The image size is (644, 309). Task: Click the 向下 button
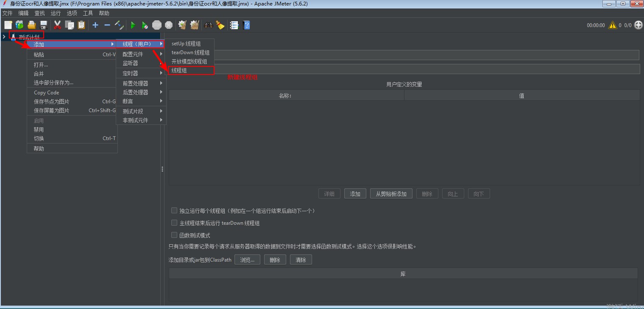479,194
